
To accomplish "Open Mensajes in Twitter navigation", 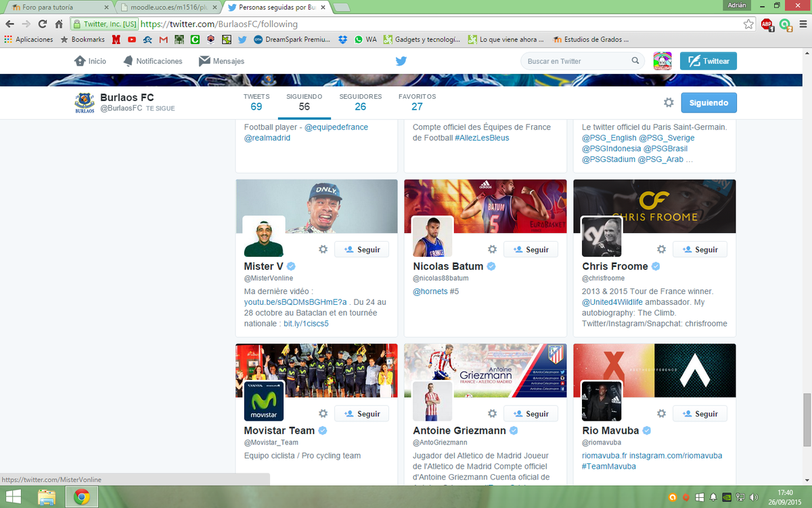I will (221, 61).
